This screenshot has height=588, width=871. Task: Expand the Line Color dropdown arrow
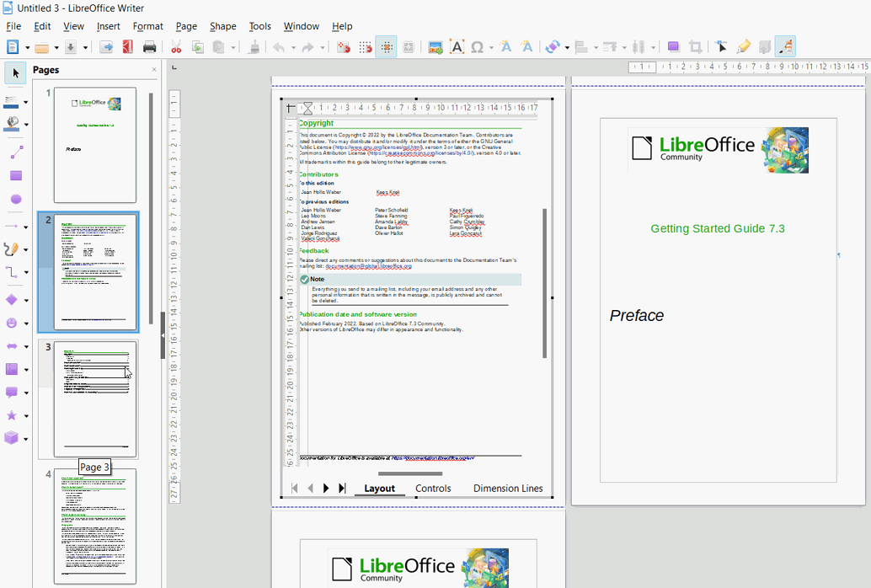click(25, 102)
